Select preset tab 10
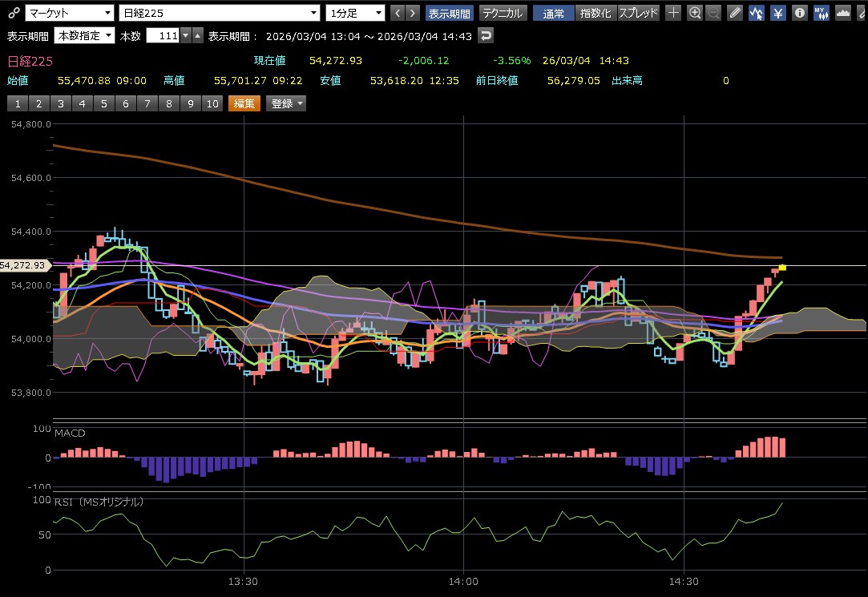This screenshot has width=868, height=597. (x=212, y=103)
